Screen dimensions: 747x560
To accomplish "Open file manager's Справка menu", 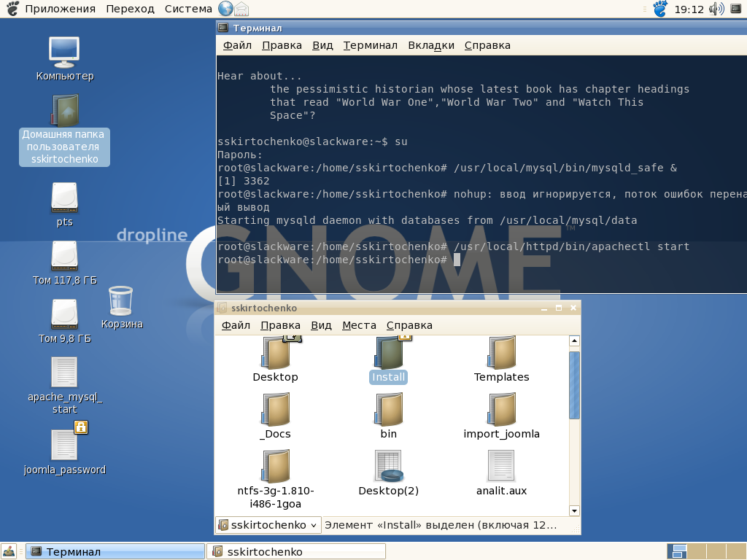I will 409,325.
